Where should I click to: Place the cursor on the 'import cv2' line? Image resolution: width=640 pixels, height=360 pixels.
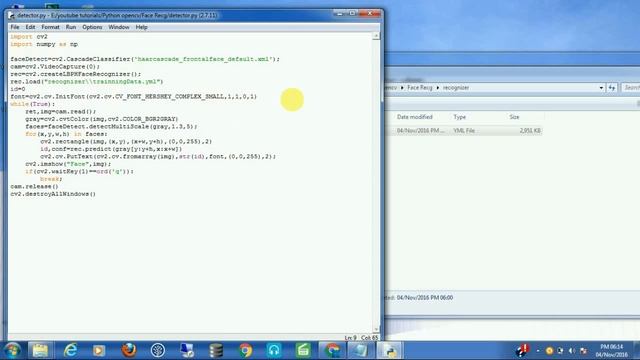click(29, 37)
